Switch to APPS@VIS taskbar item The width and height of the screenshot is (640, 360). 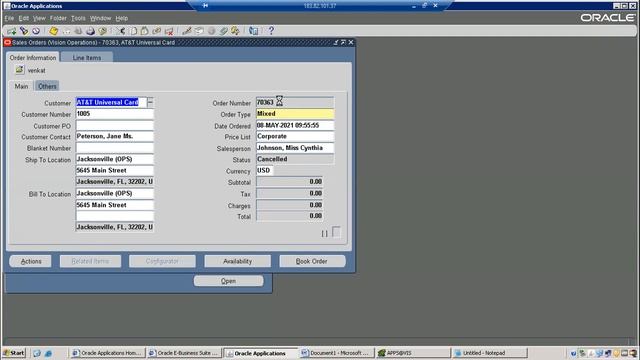click(x=413, y=353)
